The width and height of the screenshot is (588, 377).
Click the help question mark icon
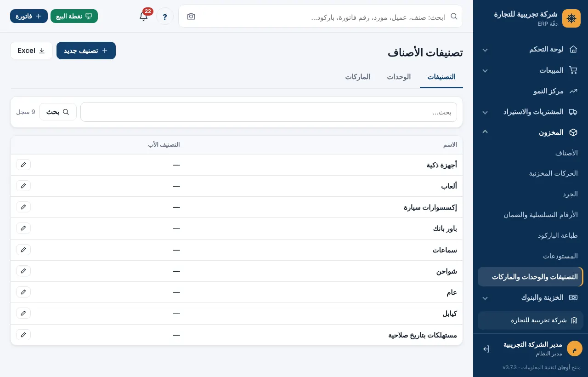click(165, 16)
